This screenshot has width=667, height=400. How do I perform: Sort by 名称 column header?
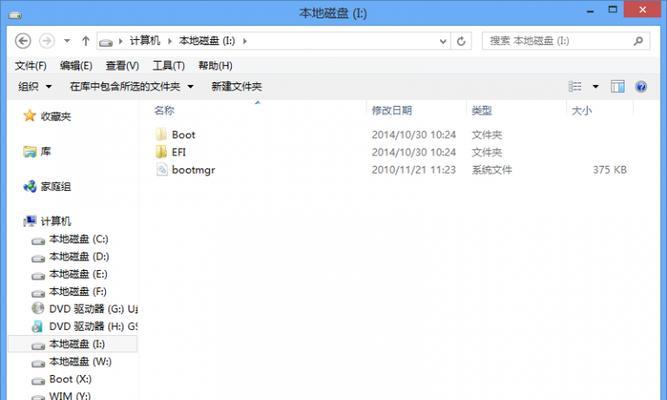tap(165, 111)
